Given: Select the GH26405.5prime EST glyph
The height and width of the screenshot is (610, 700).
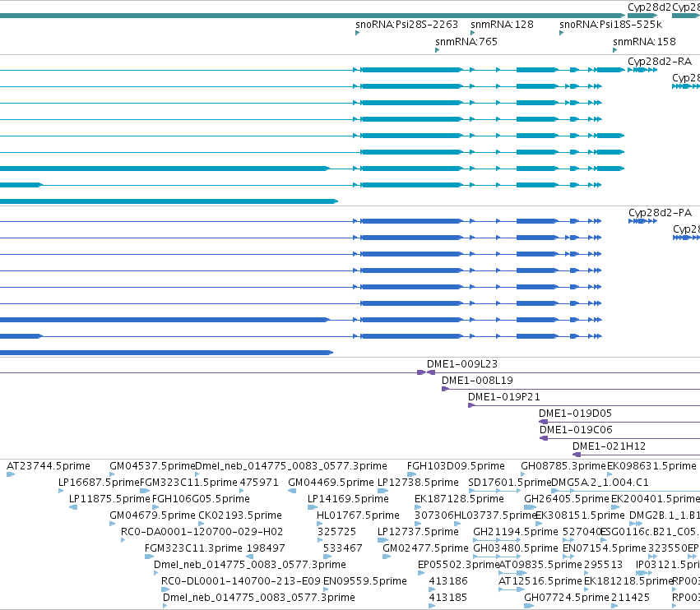Looking at the screenshot, I should pos(531,507).
